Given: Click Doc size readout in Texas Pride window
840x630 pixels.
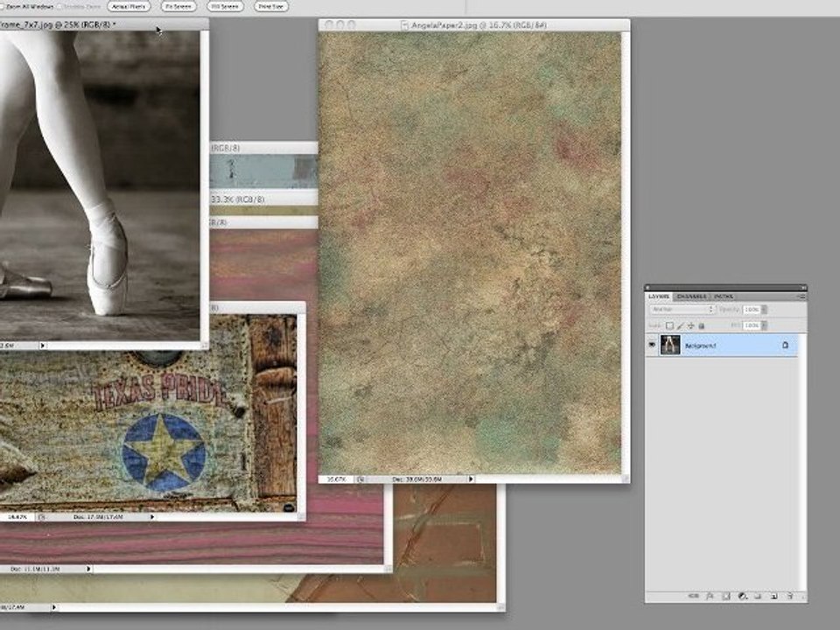Looking at the screenshot, I should 98,517.
